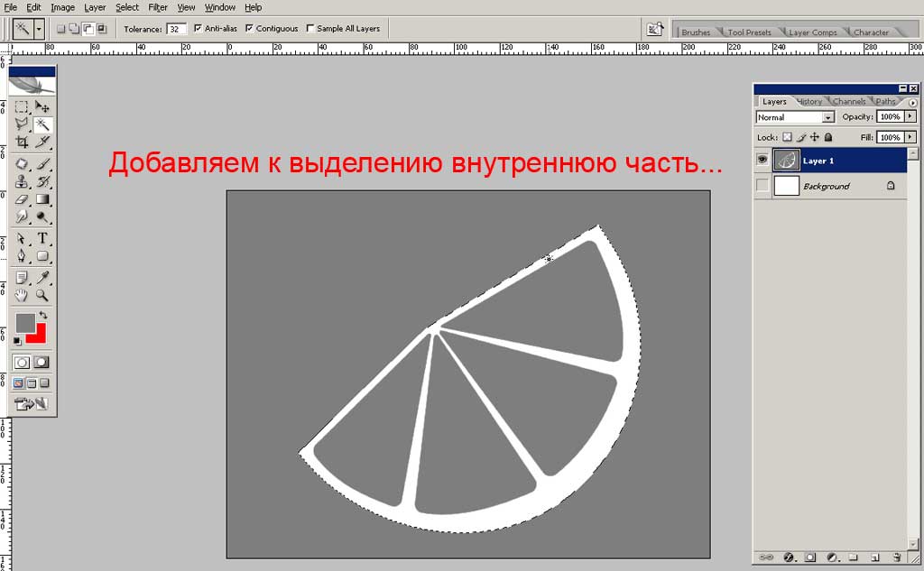The height and width of the screenshot is (571, 924).
Task: Open the Normal blend mode dropdown
Action: tap(827, 117)
